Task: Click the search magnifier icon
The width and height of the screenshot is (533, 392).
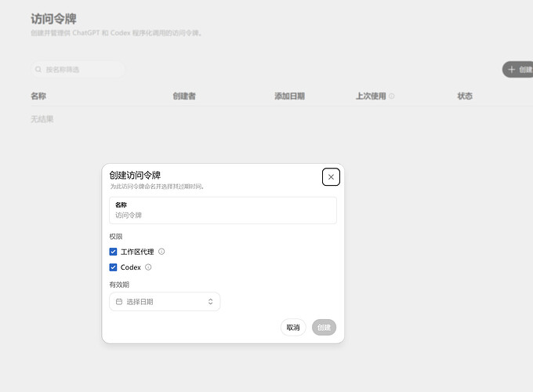Action: pos(38,69)
